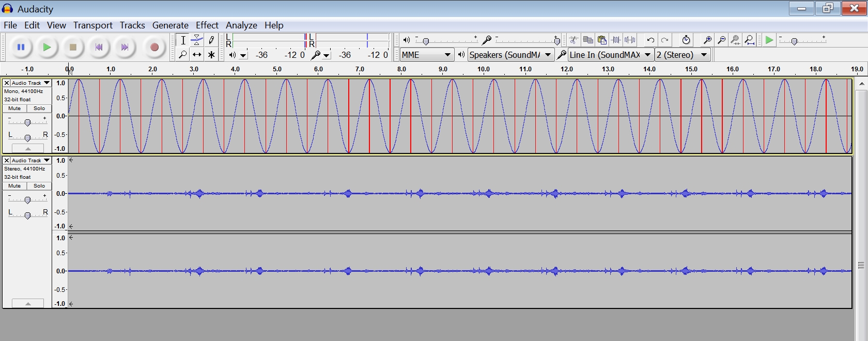Open the MME audio host dropdown
The height and width of the screenshot is (341, 868).
pos(427,55)
